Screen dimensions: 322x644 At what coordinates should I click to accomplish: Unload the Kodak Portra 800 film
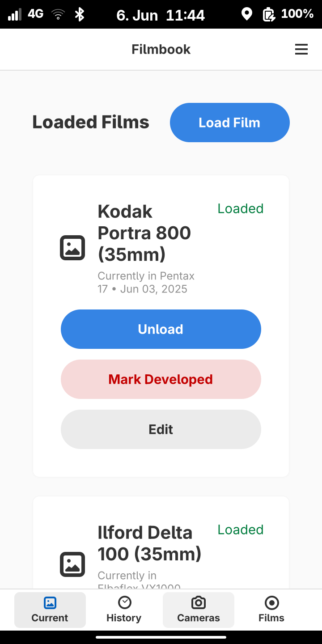(x=161, y=329)
